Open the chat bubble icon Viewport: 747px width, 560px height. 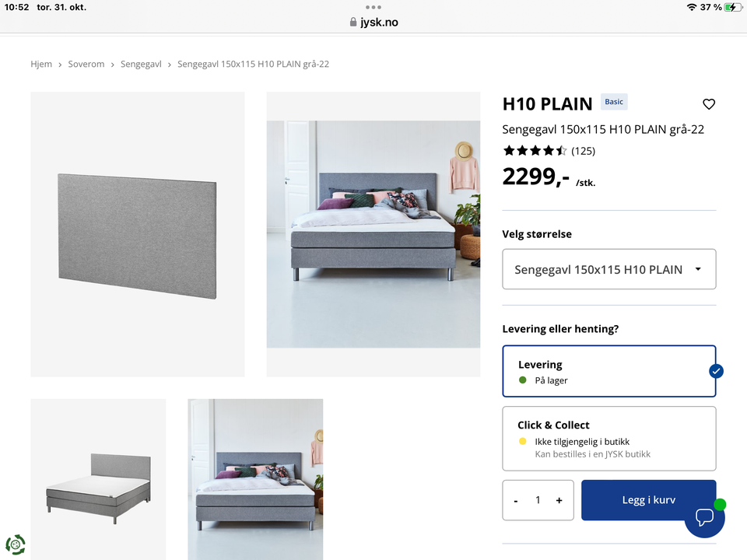click(705, 516)
